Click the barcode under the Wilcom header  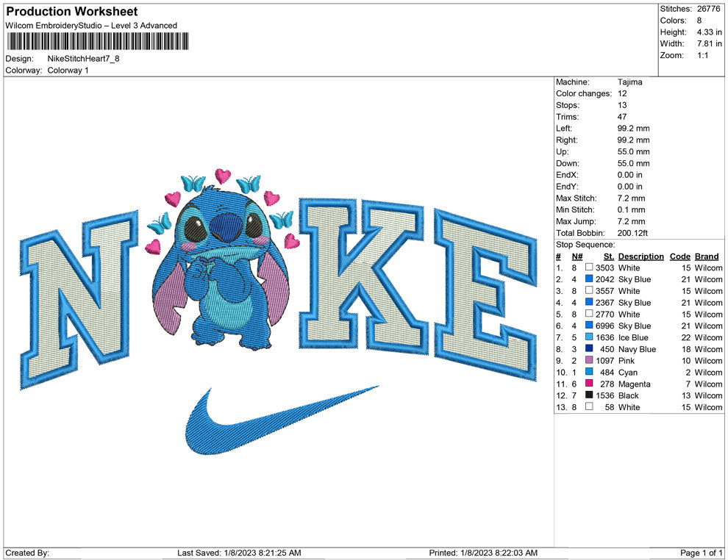(98, 41)
